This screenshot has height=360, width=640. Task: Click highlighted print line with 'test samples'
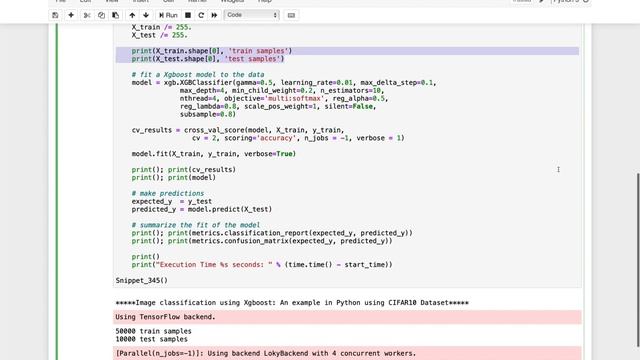[208, 59]
